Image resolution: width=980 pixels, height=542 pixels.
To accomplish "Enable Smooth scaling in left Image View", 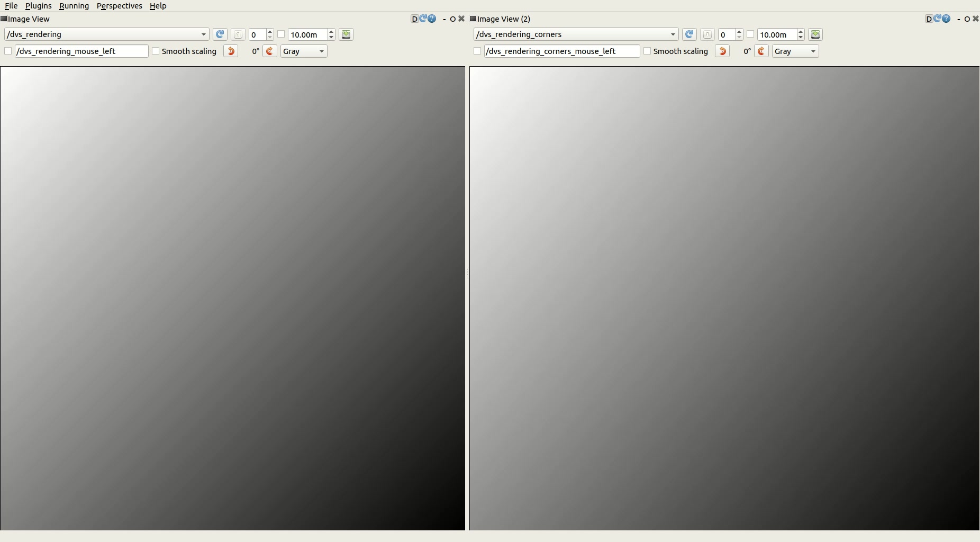I will coord(156,51).
